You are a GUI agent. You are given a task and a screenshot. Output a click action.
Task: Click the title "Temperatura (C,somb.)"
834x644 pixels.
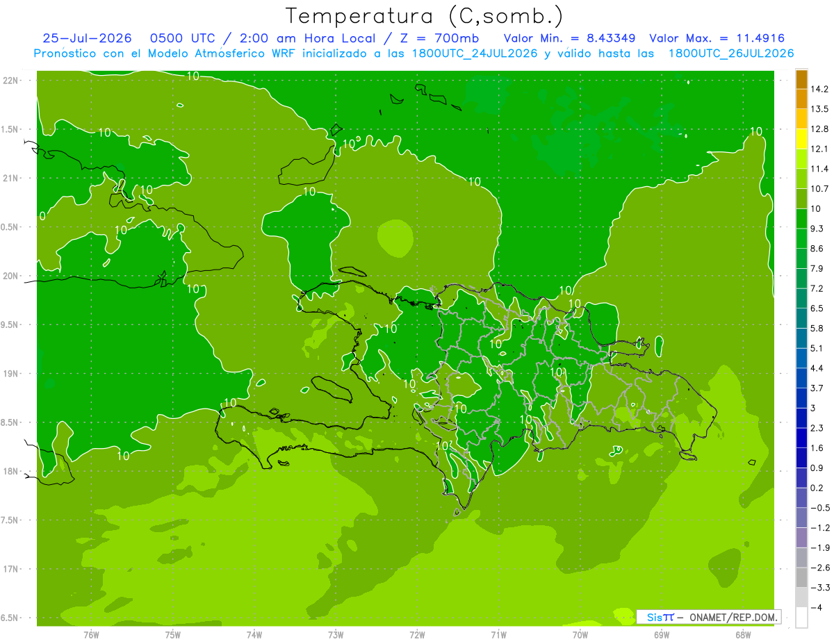tap(424, 16)
